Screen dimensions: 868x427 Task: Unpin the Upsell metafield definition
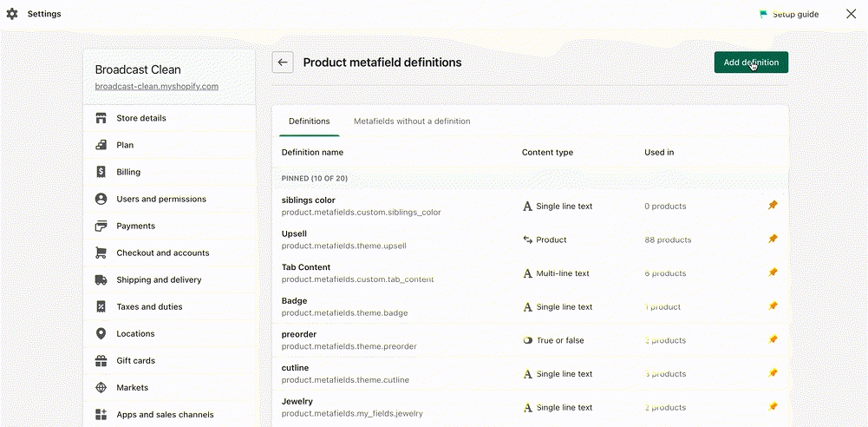point(773,240)
